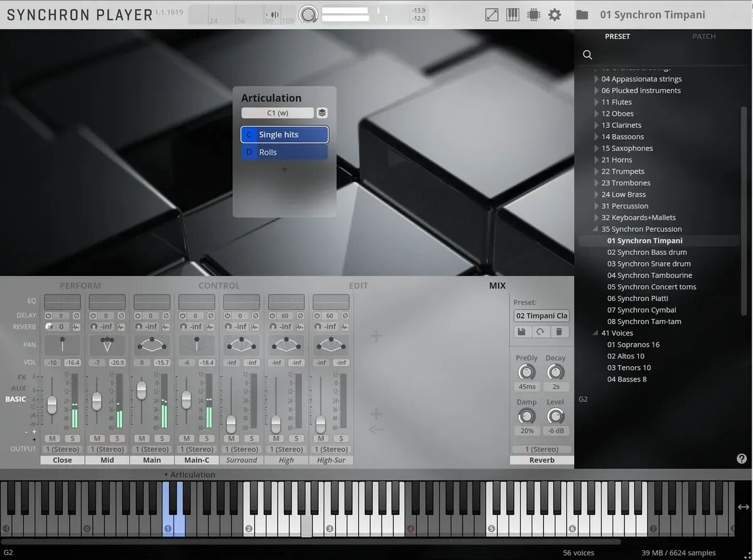Reload the mixer preset with refresh icon

click(x=540, y=332)
